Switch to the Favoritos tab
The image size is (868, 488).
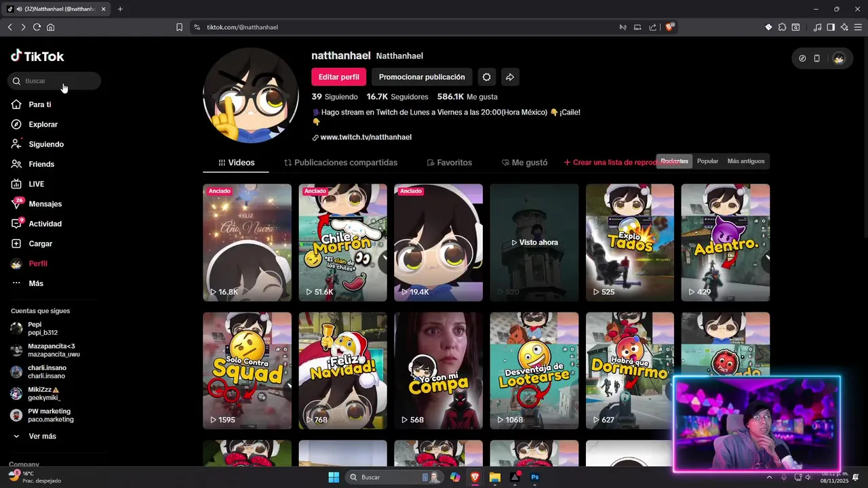[449, 163]
